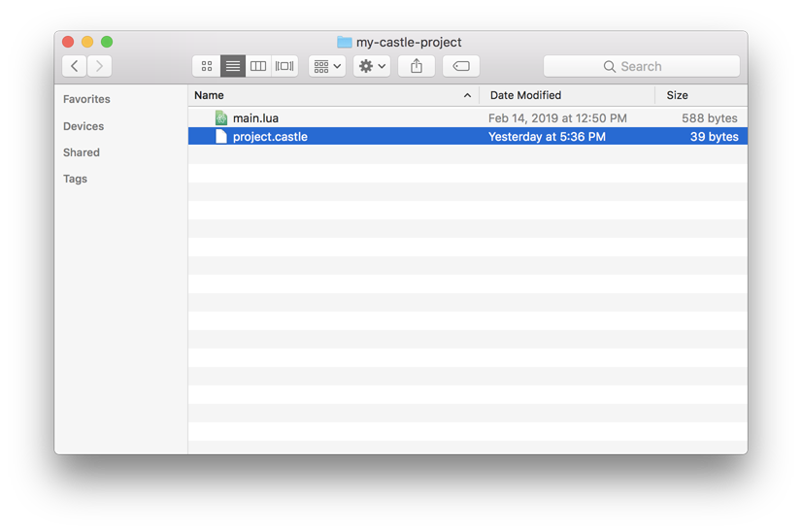Click 'Yesterday at 5:36 PM' cell
The width and height of the screenshot is (802, 532).
click(547, 137)
